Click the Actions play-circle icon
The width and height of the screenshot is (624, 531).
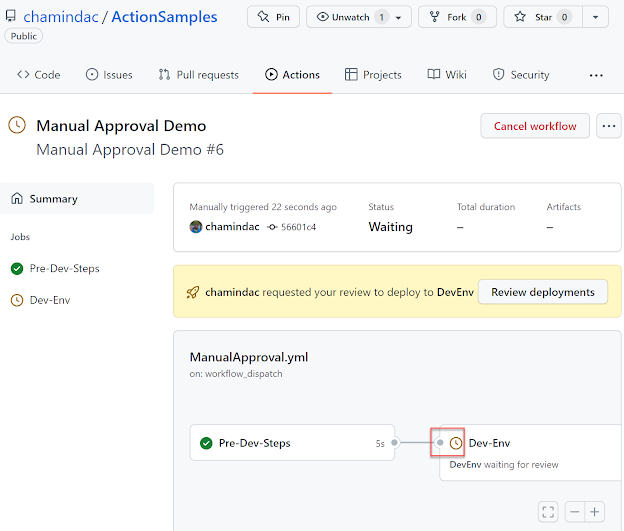point(271,74)
